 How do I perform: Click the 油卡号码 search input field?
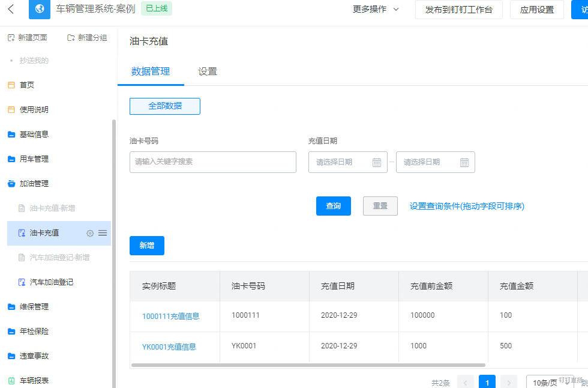pos(213,162)
